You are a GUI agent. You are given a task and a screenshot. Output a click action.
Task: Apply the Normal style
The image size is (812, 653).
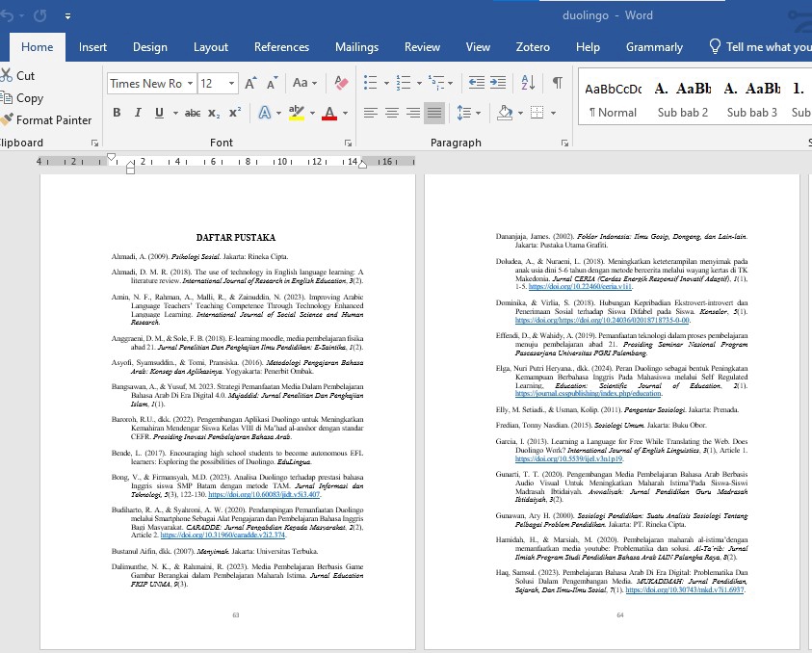[x=614, y=100]
